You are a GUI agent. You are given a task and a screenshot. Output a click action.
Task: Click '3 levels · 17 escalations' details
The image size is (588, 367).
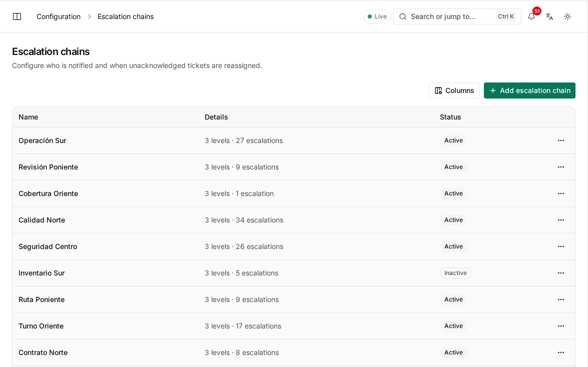click(x=243, y=326)
